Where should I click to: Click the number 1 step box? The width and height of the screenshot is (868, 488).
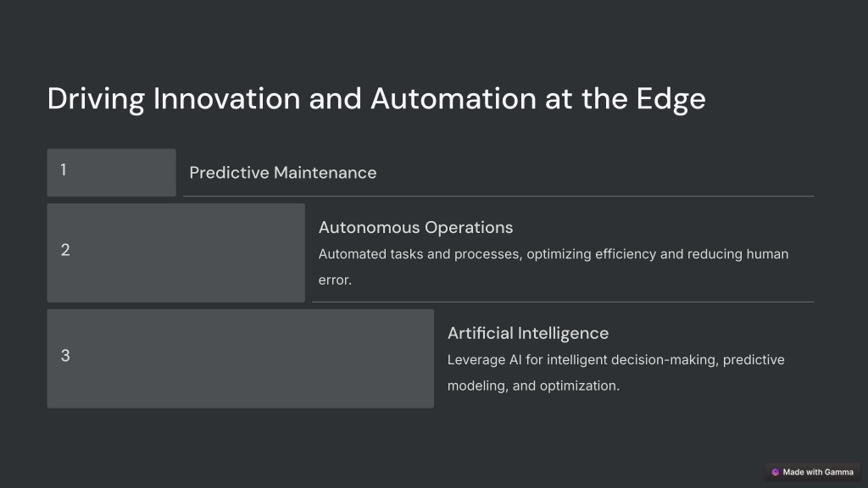tap(111, 173)
